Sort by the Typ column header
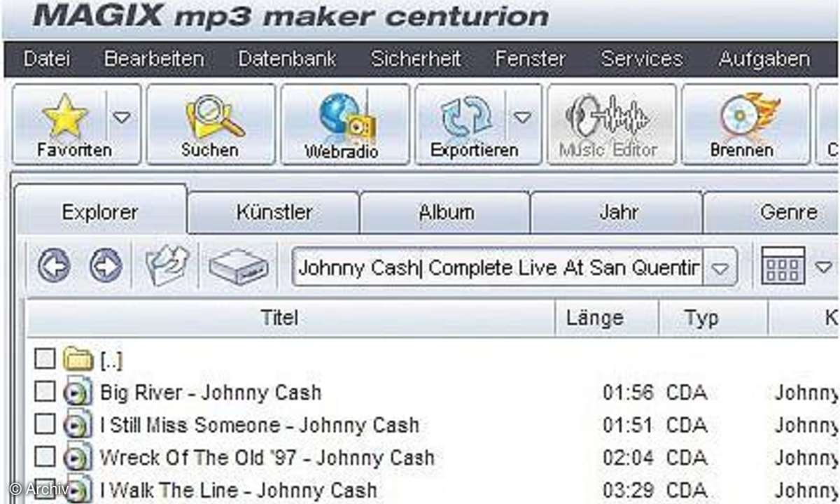 [x=713, y=318]
